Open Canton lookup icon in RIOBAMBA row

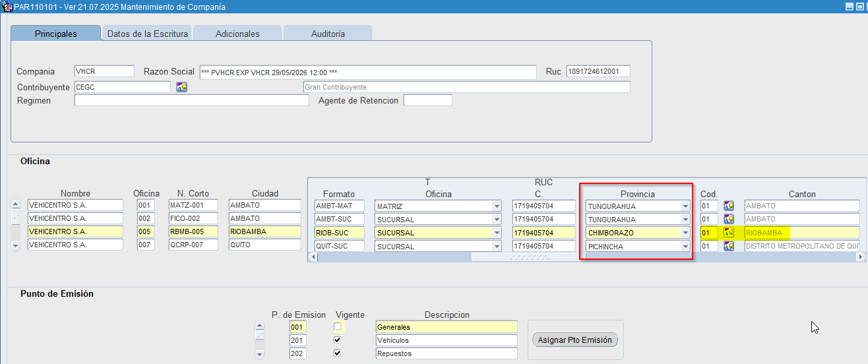pos(729,232)
